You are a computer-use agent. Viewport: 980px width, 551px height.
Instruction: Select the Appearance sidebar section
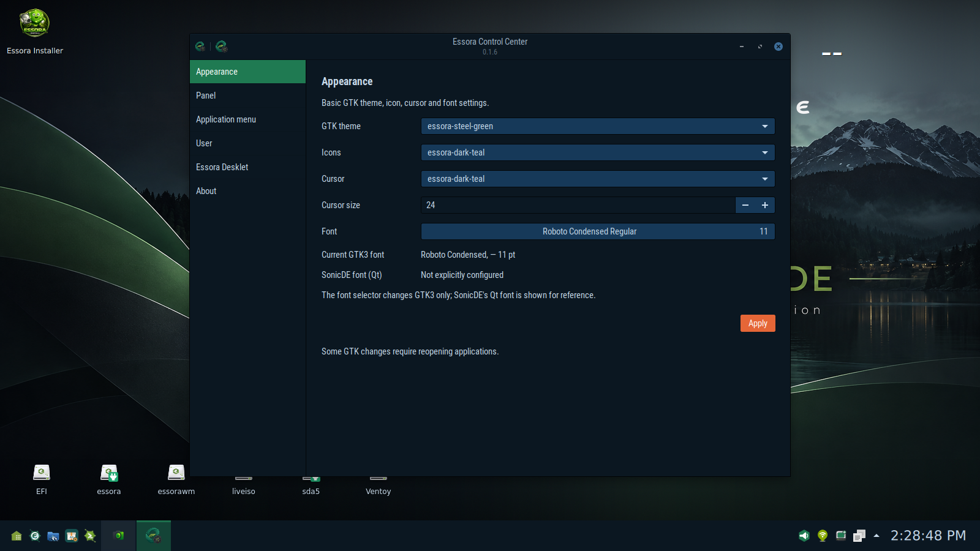pos(247,72)
